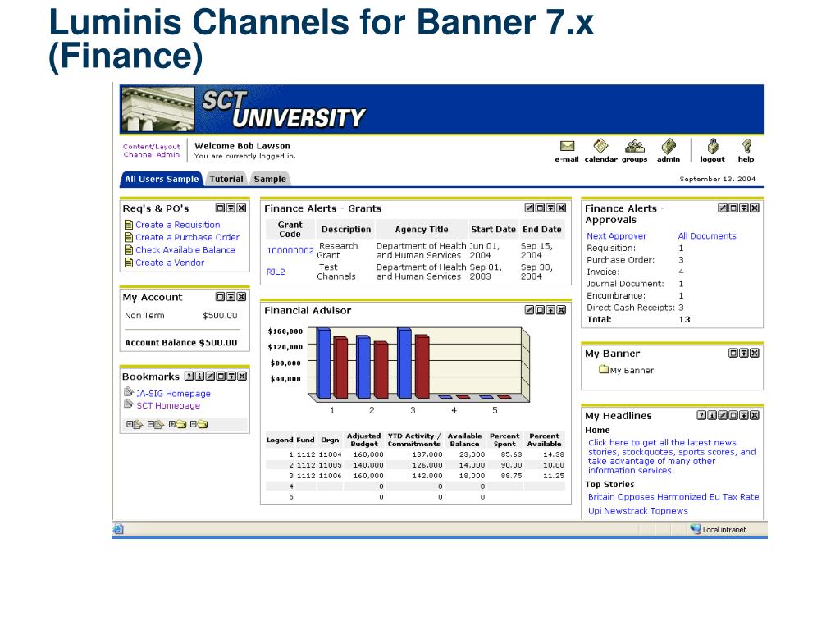Minimize the My Account channel

click(231, 296)
